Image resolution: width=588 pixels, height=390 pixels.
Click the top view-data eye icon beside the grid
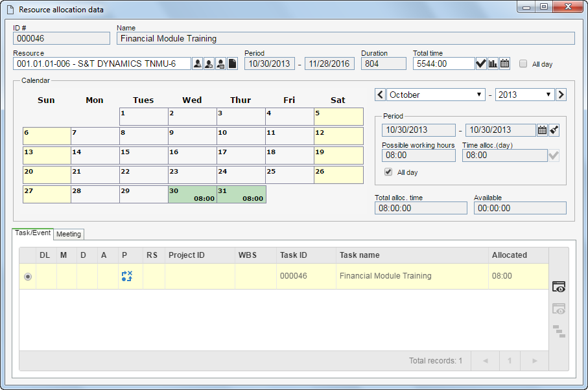click(x=559, y=286)
